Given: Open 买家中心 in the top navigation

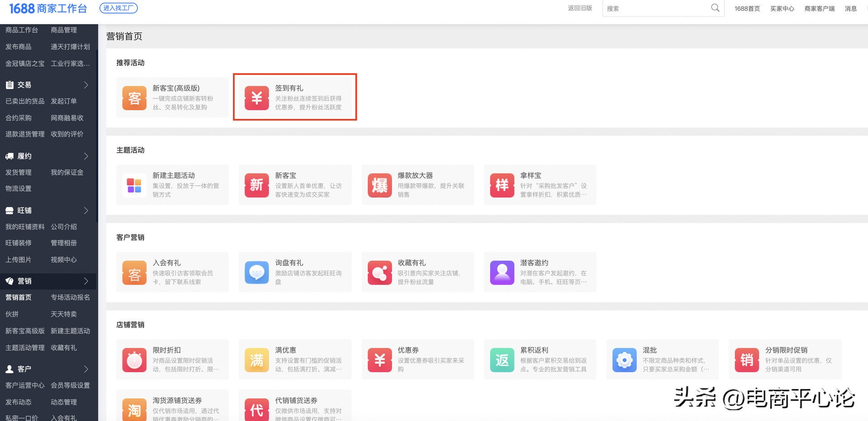Looking at the screenshot, I should [x=782, y=8].
